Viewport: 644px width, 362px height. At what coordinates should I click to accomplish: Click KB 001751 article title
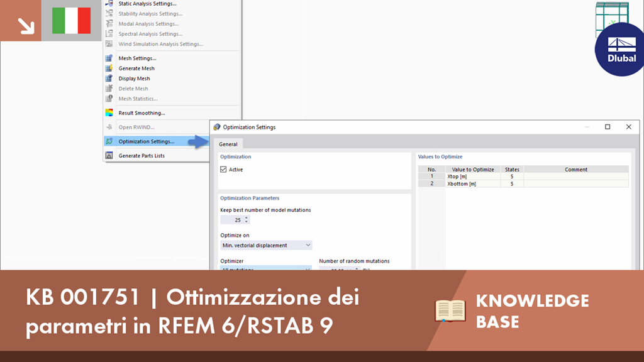click(x=192, y=311)
